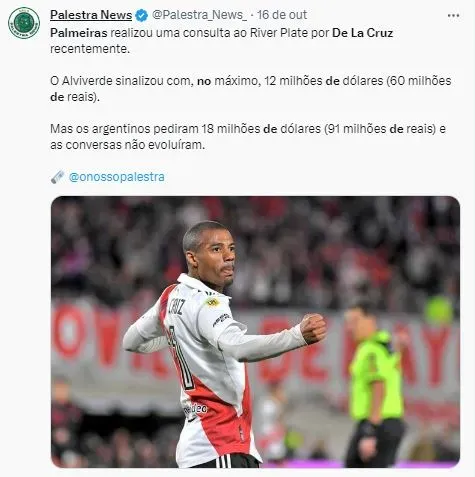Click the pen emoji before the mention
The width and height of the screenshot is (475, 477).
58,177
